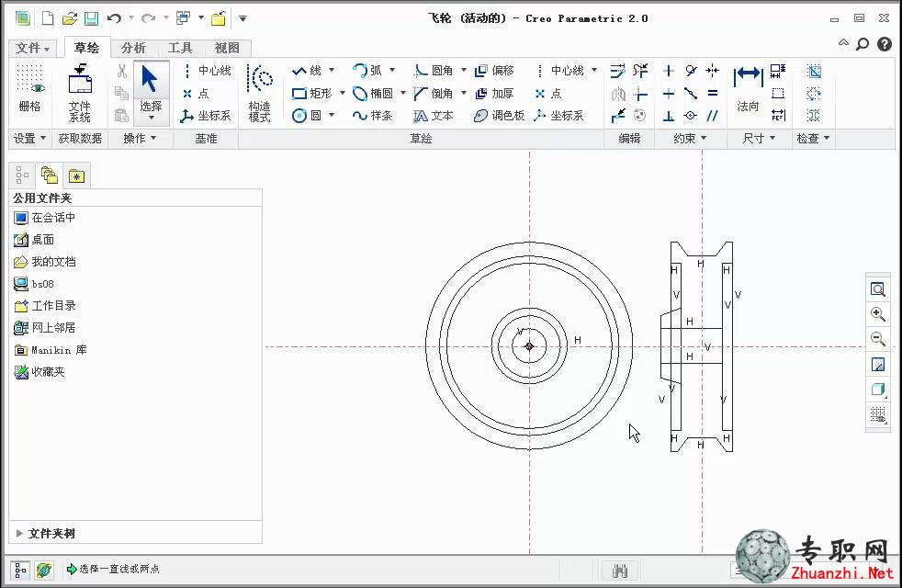Screen dimensions: 902x588
Task: Open the command search magnifier icon
Action: click(x=863, y=44)
